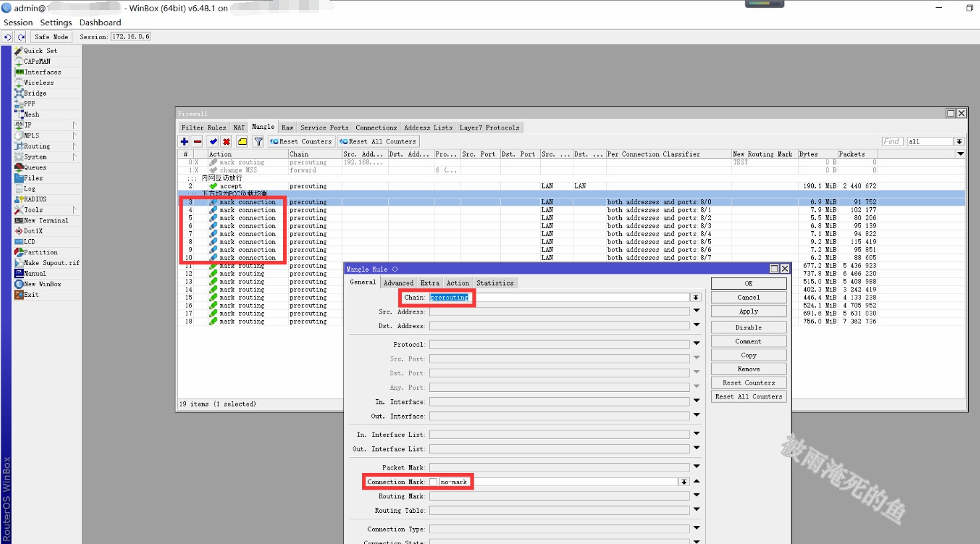This screenshot has width=980, height=544.
Task: Click the red X disable-rule icon
Action: (227, 141)
